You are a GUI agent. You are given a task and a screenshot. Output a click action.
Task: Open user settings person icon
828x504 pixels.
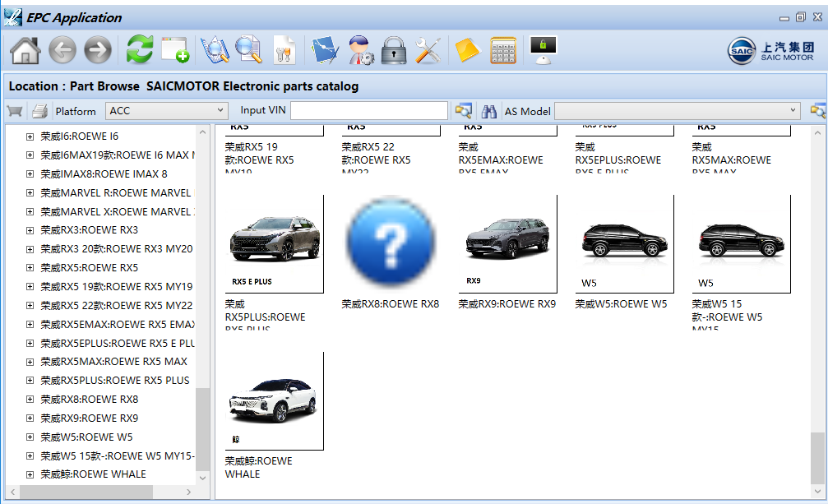[x=361, y=50]
